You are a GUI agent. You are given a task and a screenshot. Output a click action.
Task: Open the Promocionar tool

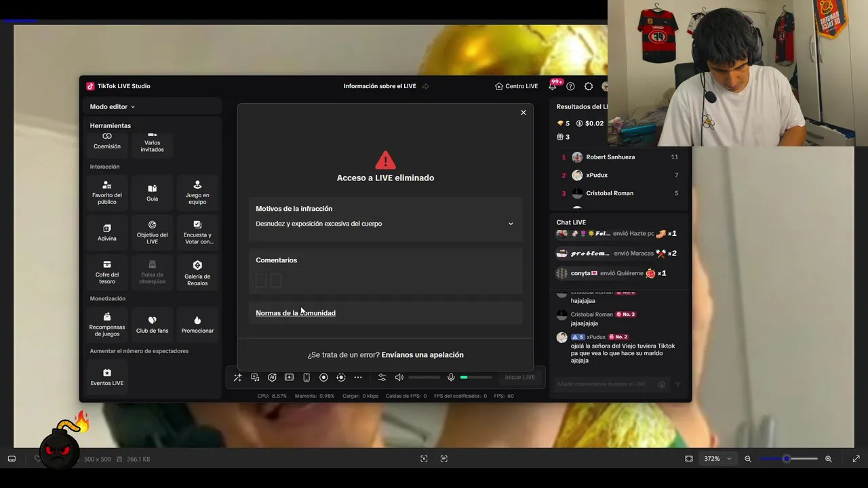(x=197, y=325)
